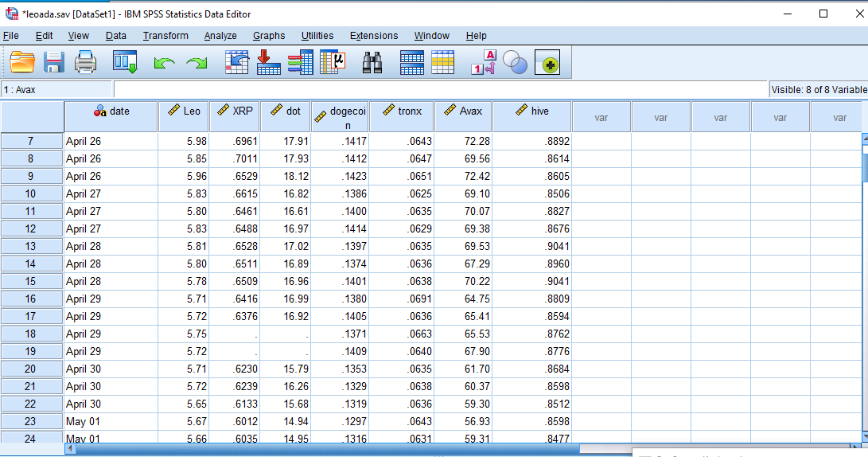Screen dimensions: 868x457
Task: Click Avax cell value 72.28
Action: [463, 141]
